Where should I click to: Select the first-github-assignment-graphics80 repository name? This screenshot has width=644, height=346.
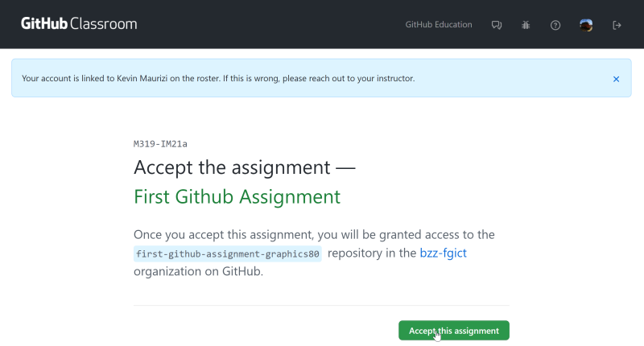(228, 253)
